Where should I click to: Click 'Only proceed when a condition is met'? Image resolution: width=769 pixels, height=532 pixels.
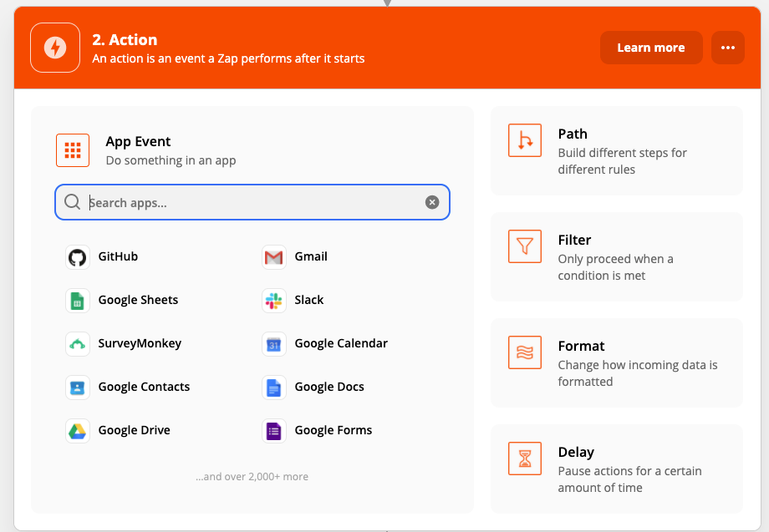[x=615, y=267]
